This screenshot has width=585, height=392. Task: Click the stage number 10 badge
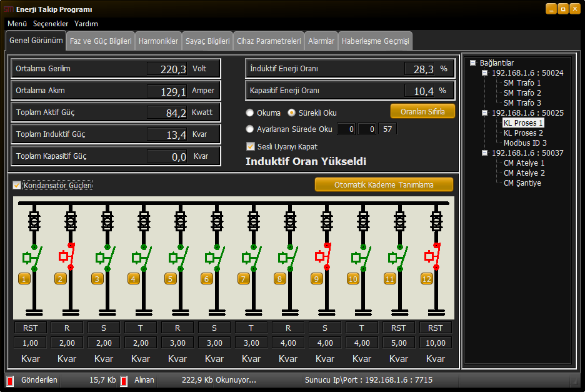point(353,279)
